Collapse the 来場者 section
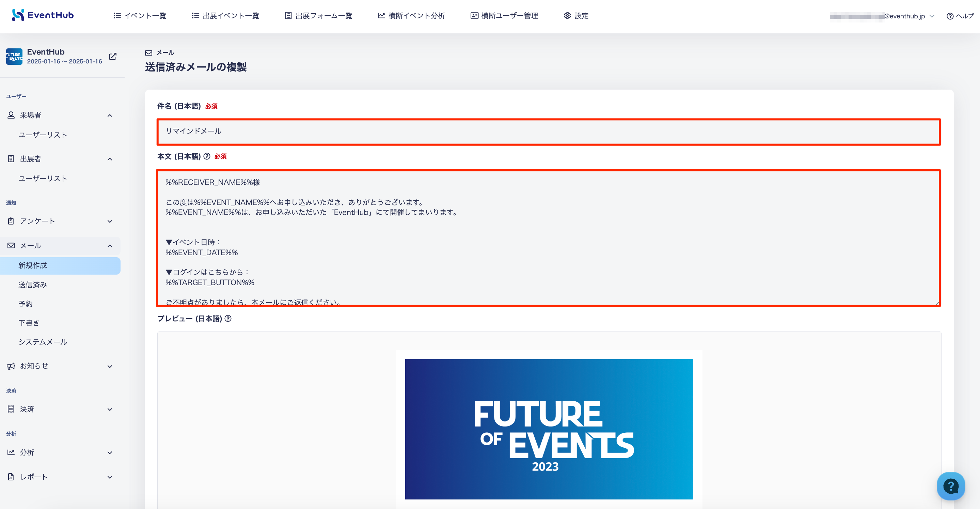The width and height of the screenshot is (980, 509). 110,115
